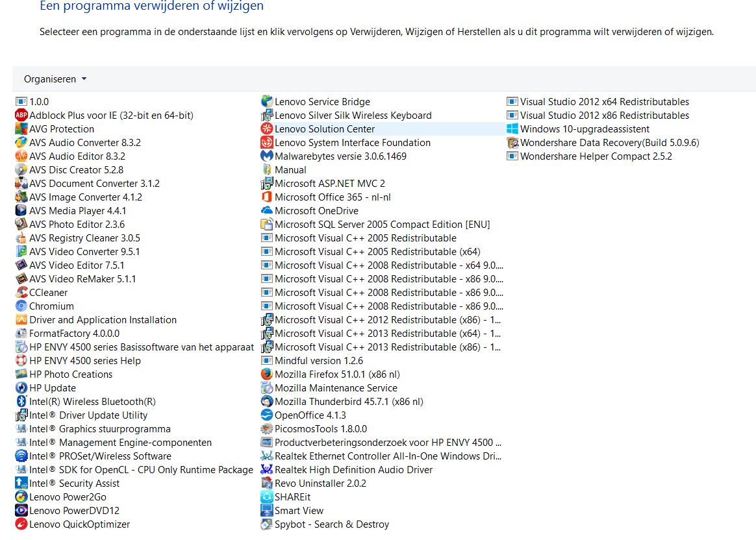Click the Chromium browser icon
The width and height of the screenshot is (756, 540).
click(x=21, y=306)
